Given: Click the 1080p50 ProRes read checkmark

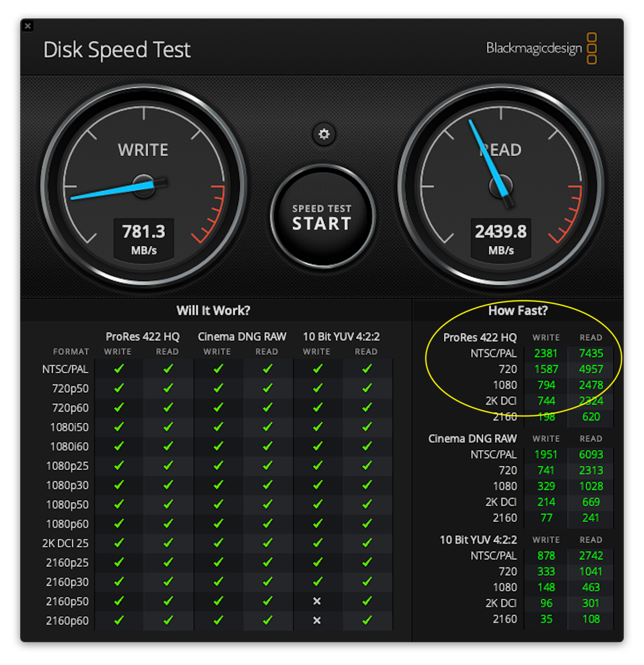Looking at the screenshot, I should point(168,504).
